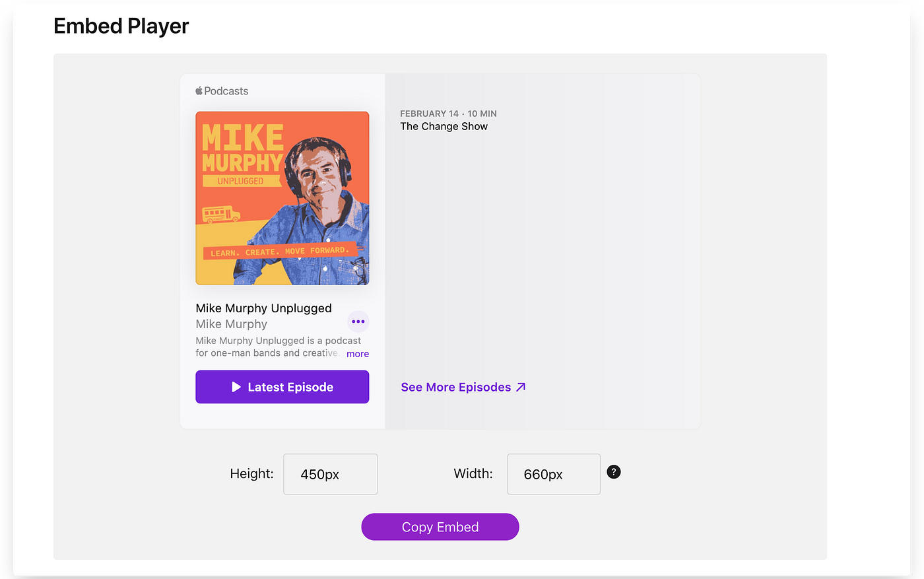Click the Copy Embed button

coord(440,527)
